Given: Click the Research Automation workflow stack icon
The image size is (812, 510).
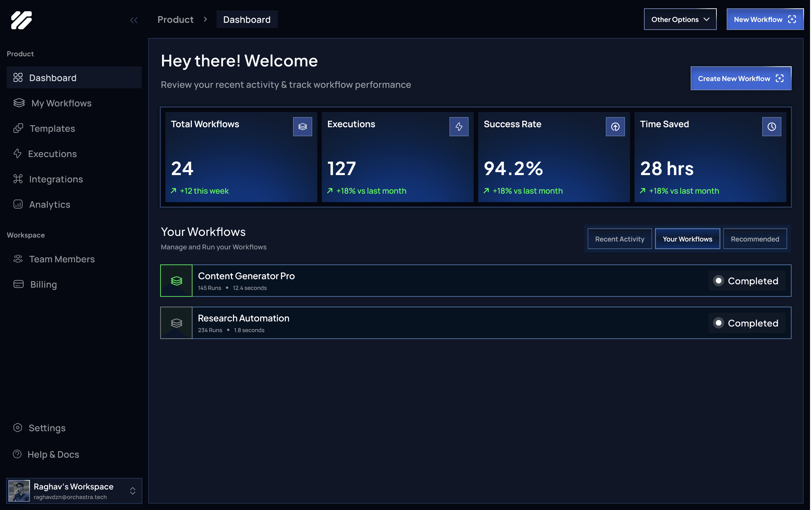Looking at the screenshot, I should [176, 323].
